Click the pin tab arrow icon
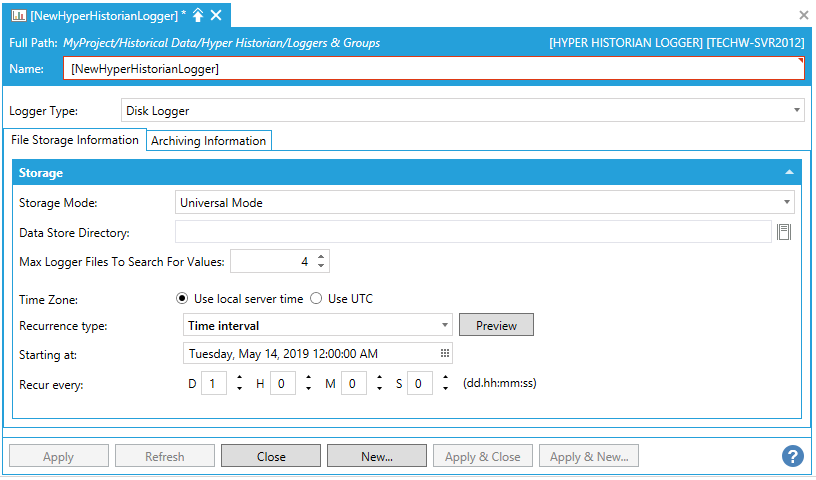This screenshot has height=480, width=816. pyautogui.click(x=198, y=15)
